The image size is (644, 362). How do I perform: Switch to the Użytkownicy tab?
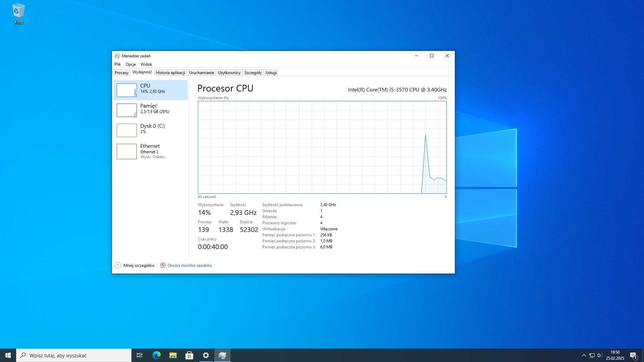229,73
